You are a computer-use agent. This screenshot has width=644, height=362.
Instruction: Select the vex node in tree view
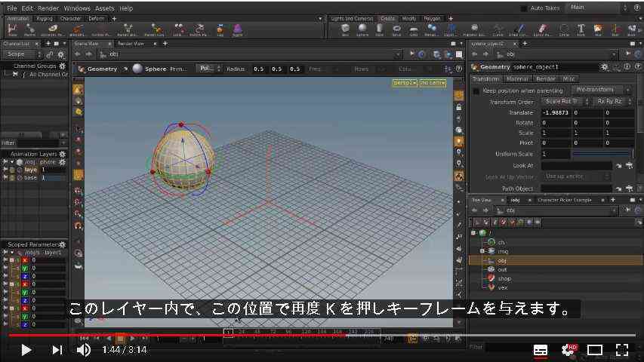click(x=503, y=287)
